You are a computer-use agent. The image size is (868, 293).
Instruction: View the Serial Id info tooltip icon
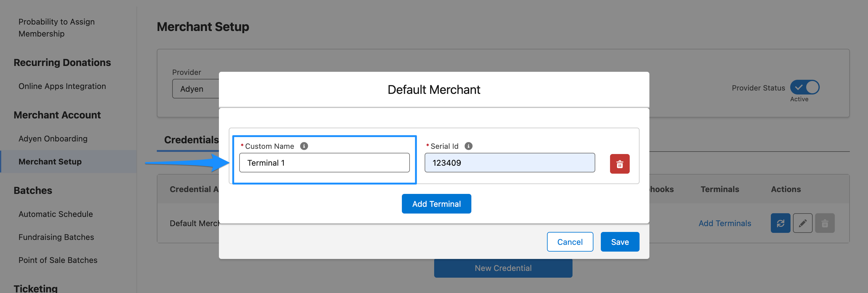pos(469,146)
